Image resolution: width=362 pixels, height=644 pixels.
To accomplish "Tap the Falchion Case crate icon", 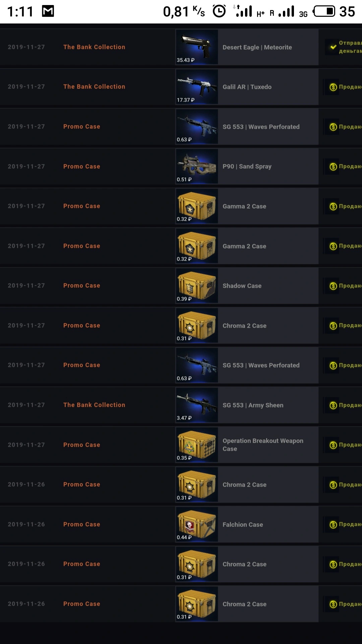I will point(197,524).
